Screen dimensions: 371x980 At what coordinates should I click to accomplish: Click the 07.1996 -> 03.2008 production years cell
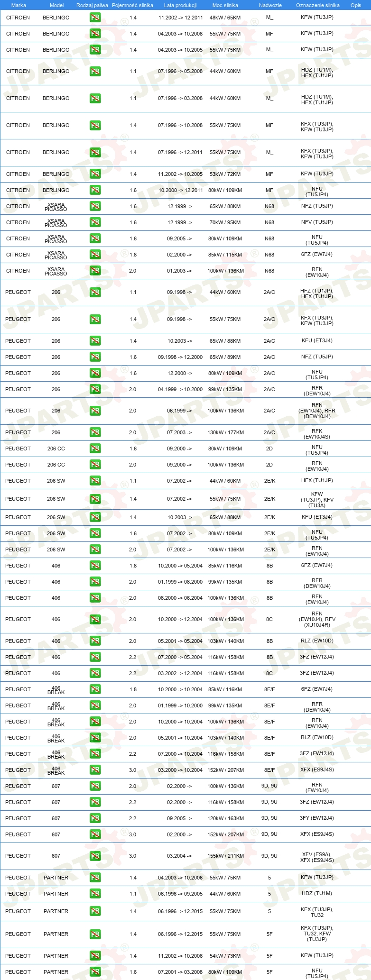[x=180, y=98]
